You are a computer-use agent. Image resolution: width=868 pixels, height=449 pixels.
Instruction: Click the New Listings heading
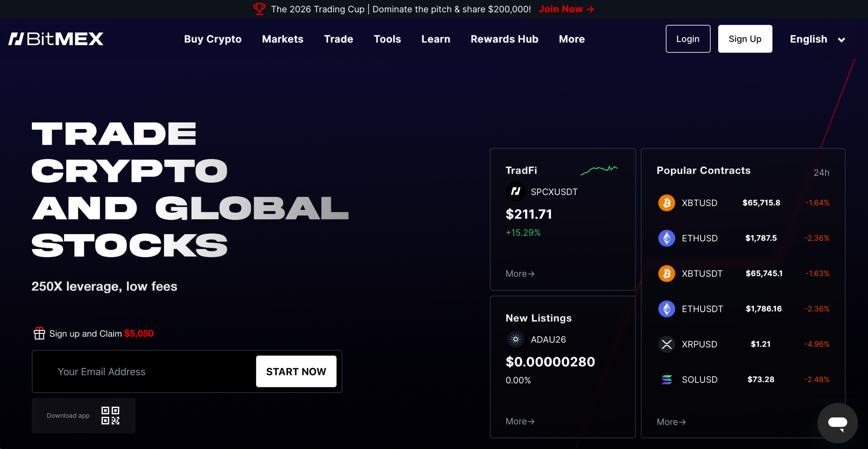[x=538, y=318]
